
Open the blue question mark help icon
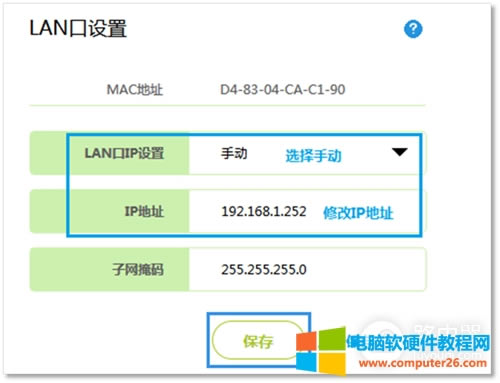point(413,29)
